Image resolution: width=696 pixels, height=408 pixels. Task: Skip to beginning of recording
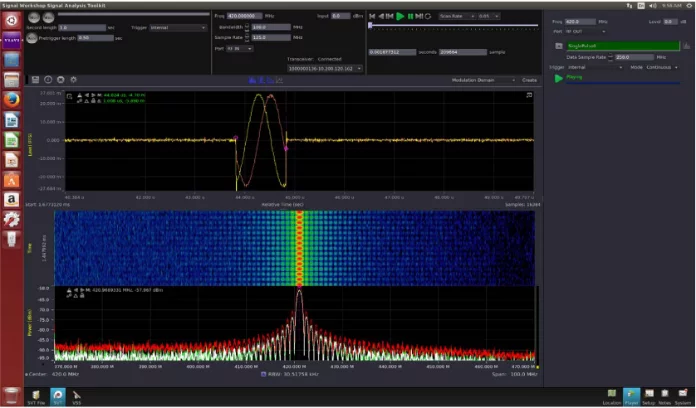pos(372,16)
